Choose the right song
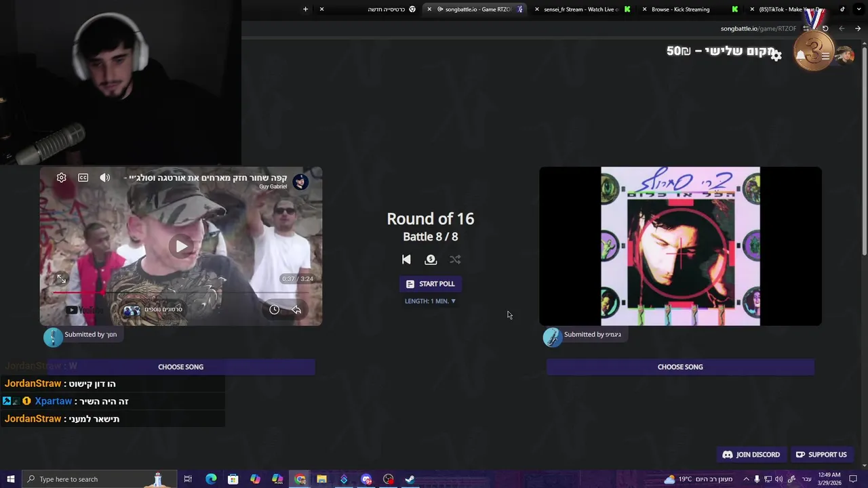 point(680,367)
